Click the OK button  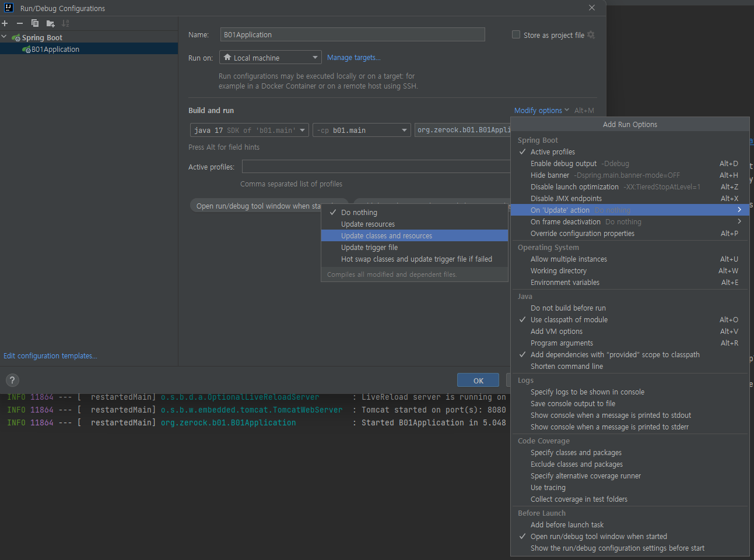pos(478,381)
